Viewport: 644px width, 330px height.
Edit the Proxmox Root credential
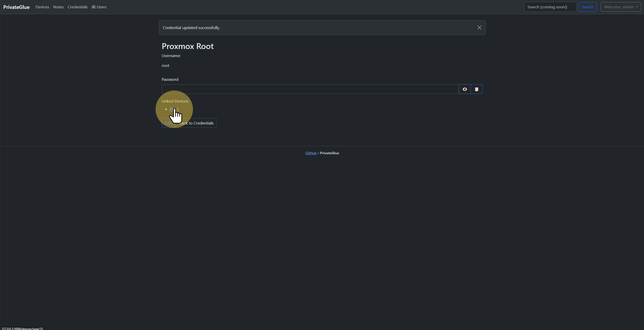pos(168,123)
